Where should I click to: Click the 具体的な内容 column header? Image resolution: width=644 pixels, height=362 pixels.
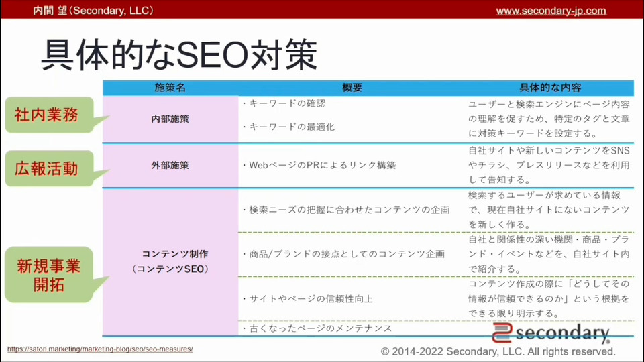point(550,87)
